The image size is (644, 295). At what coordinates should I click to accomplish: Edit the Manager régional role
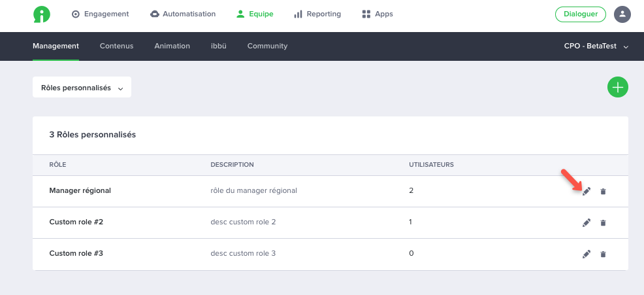click(x=586, y=191)
